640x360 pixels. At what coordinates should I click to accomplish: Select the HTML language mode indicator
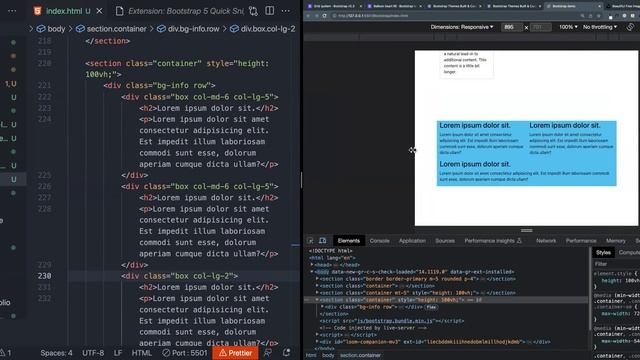[142, 353]
